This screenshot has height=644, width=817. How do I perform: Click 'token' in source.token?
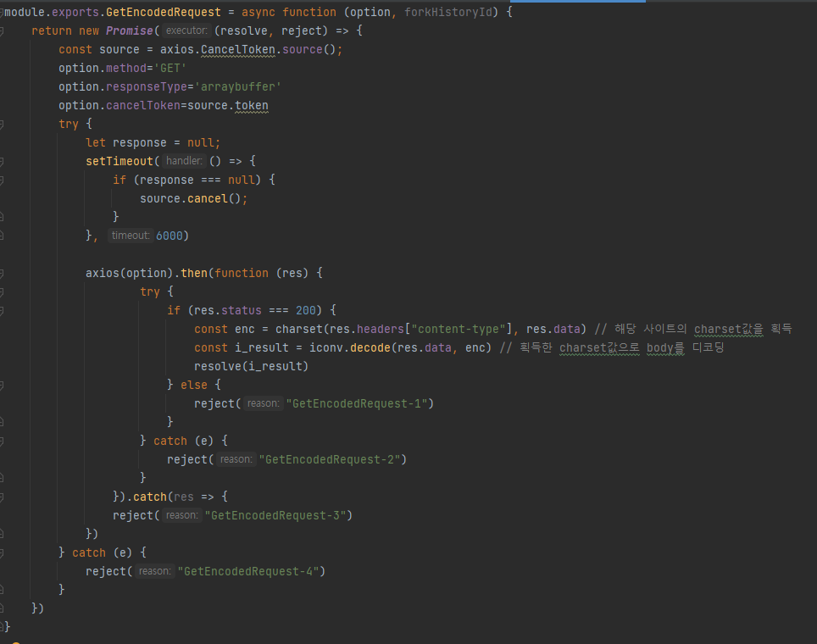point(252,105)
